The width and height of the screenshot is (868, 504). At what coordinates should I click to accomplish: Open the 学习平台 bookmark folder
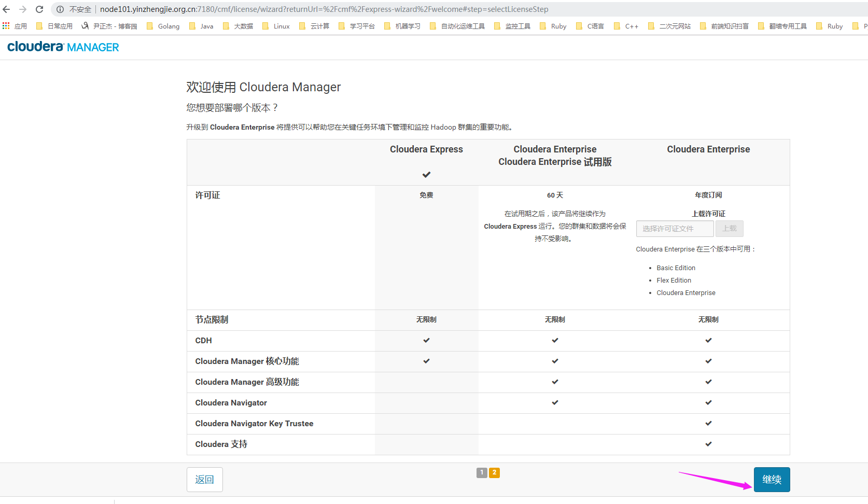[357, 26]
